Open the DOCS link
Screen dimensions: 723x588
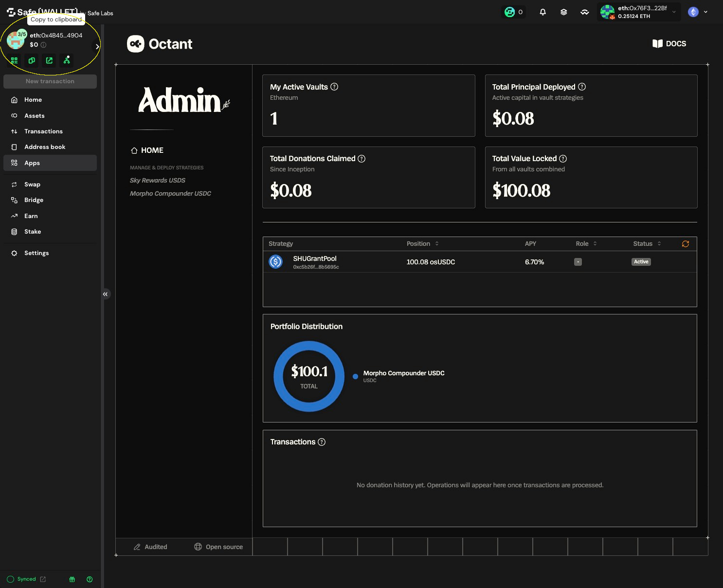(x=669, y=44)
